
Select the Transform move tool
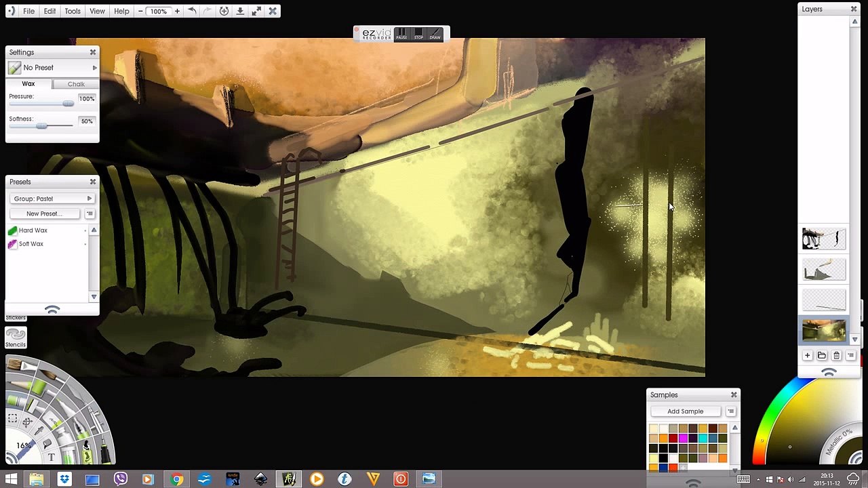(x=27, y=422)
